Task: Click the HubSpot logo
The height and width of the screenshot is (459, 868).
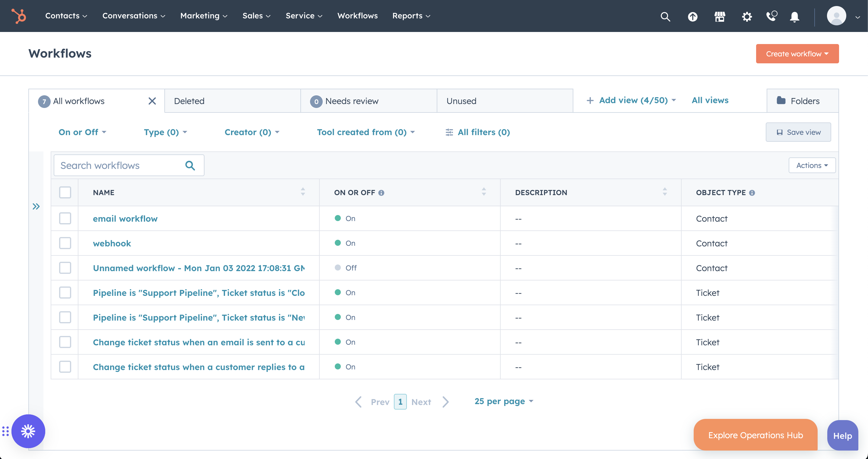Action: tap(18, 16)
